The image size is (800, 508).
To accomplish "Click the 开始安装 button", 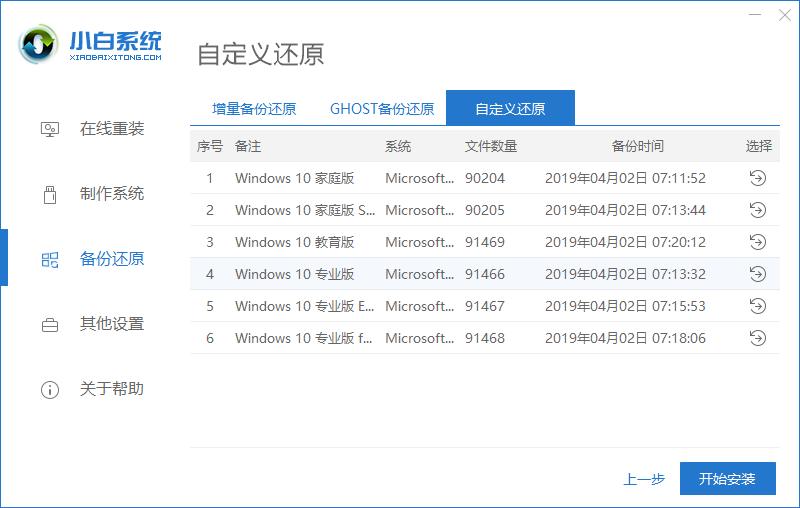I will 728,478.
